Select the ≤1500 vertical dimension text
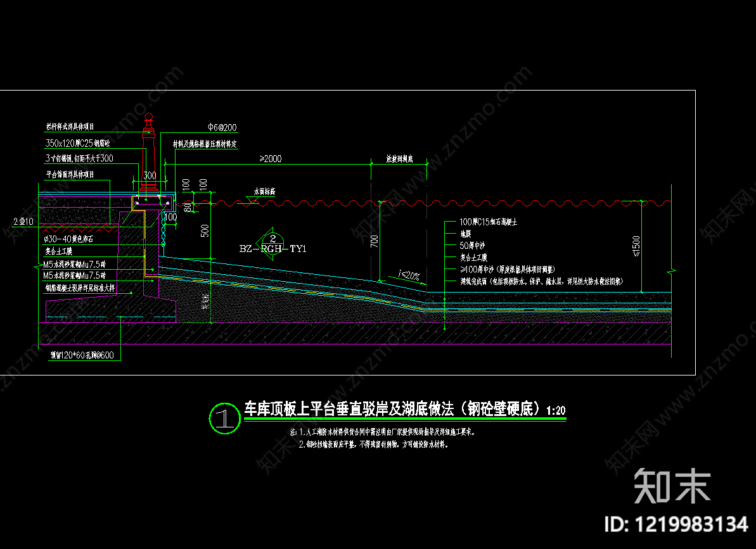 pos(636,246)
